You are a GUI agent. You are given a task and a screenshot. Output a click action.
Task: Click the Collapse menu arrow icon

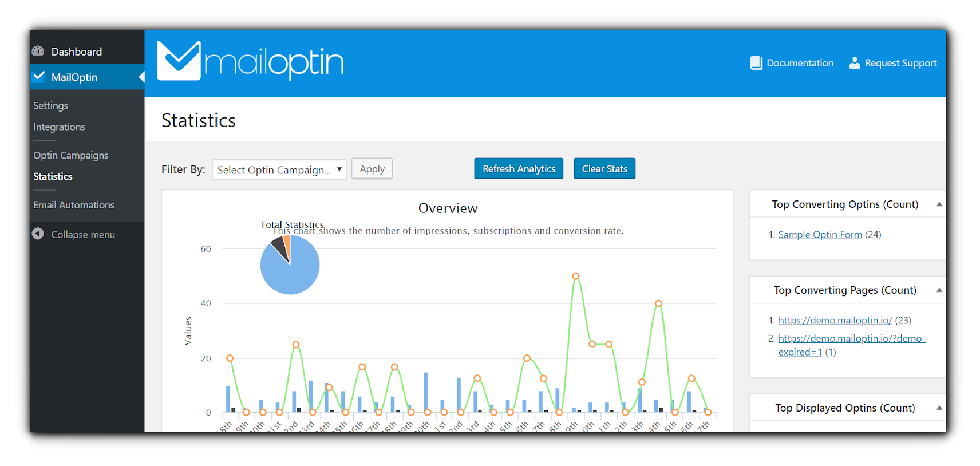point(38,234)
